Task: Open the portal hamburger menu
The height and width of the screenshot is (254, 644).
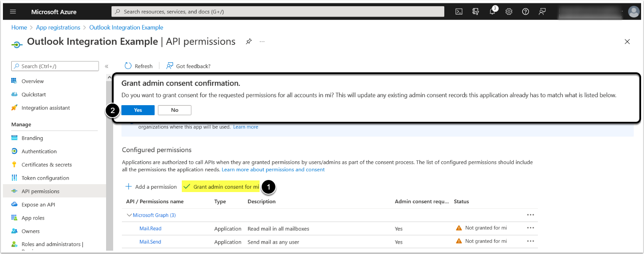Action: coord(13,12)
